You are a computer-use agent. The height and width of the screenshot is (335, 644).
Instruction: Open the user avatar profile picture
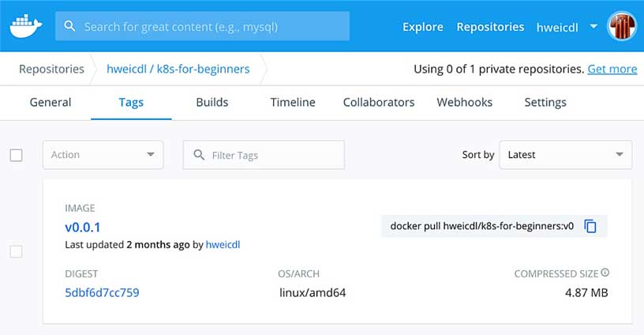pos(622,26)
